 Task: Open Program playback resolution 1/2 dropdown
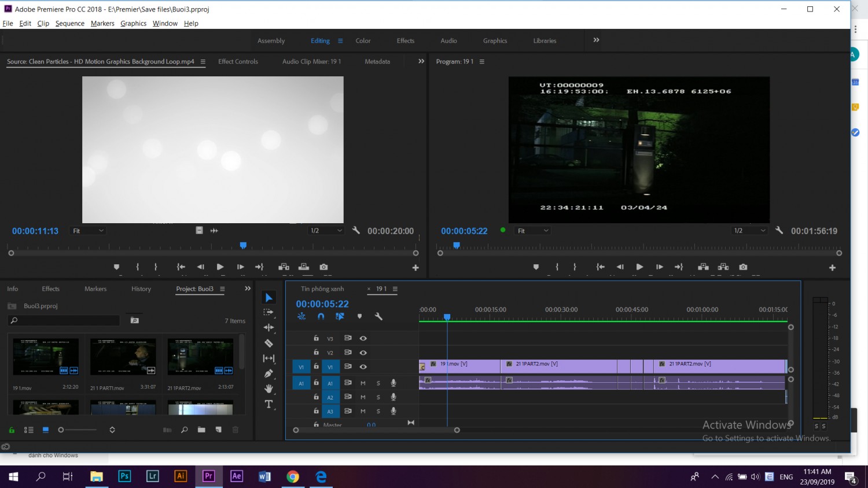click(x=749, y=231)
